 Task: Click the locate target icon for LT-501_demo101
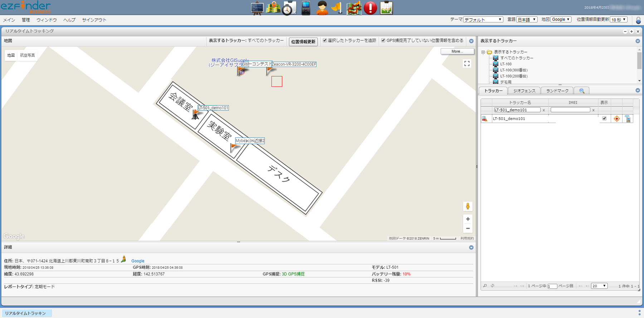click(616, 119)
